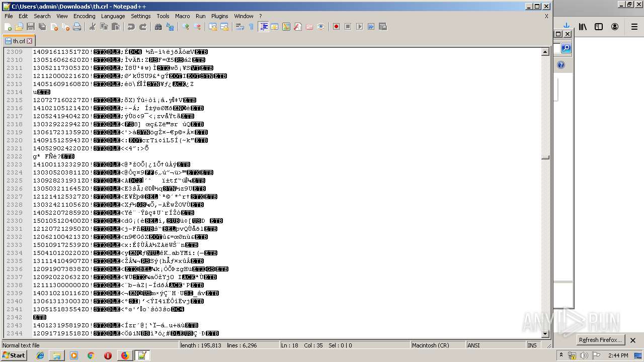644x362 pixels.
Task: Click the blue help question mark icon
Action: click(x=561, y=65)
